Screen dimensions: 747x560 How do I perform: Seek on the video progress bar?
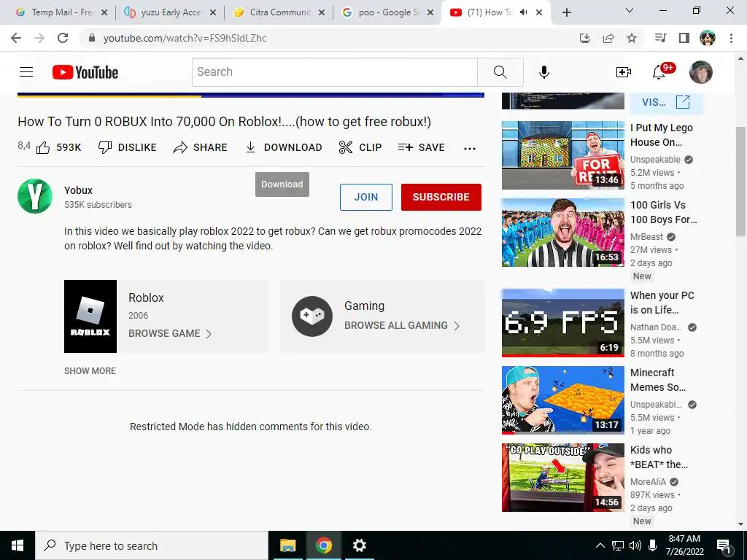[251, 96]
